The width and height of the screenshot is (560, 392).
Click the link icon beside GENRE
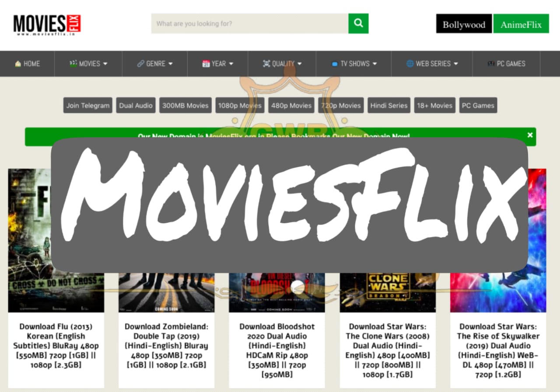(x=140, y=64)
